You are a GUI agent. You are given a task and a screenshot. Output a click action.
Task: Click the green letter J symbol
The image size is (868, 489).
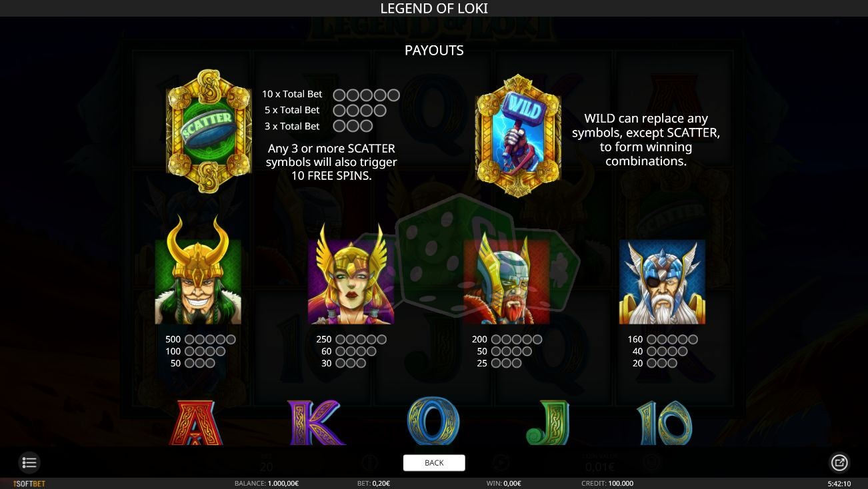click(x=548, y=422)
